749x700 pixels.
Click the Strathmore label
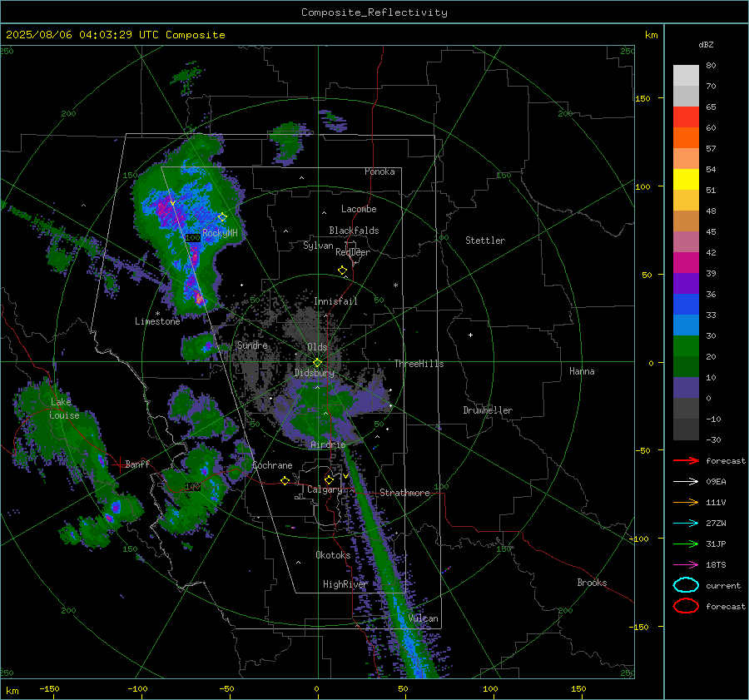(404, 493)
